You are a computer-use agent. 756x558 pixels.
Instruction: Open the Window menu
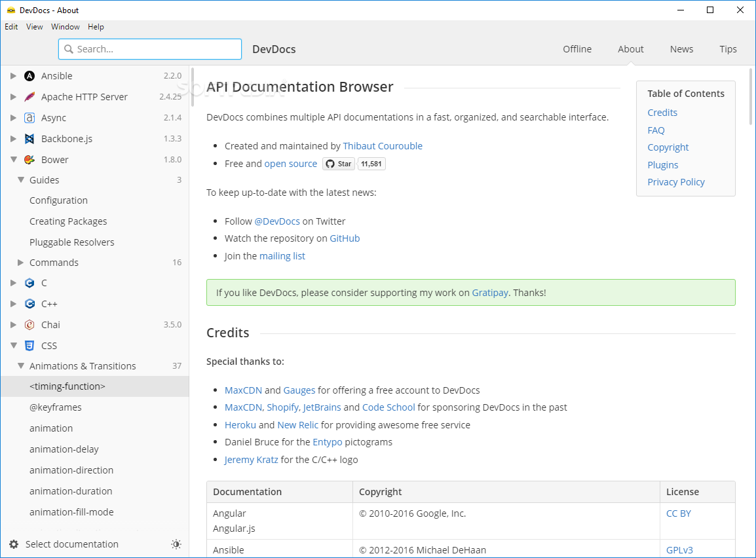(x=65, y=27)
